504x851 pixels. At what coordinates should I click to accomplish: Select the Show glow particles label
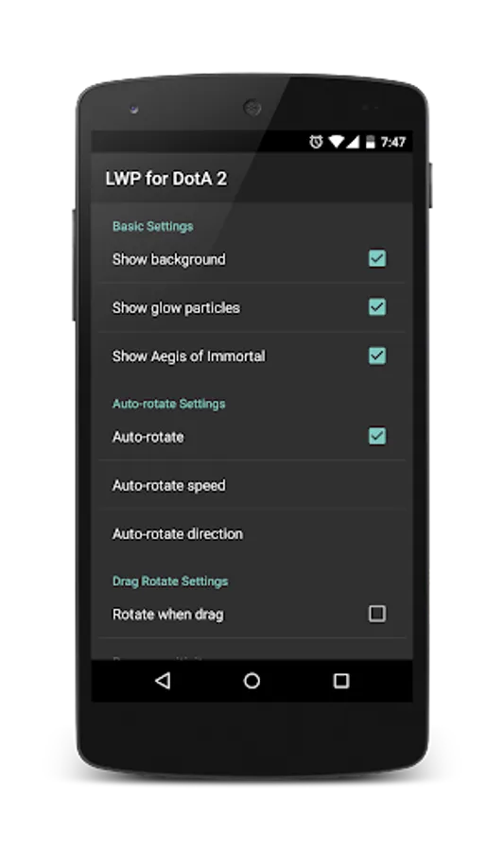click(x=176, y=307)
